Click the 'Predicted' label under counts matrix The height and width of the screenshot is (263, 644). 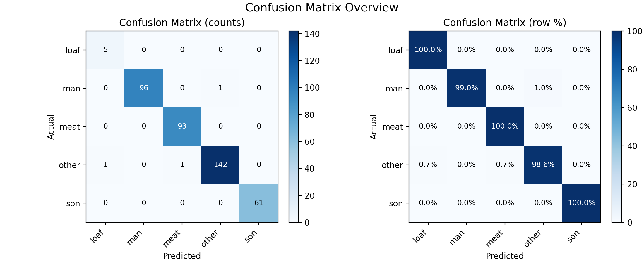click(182, 256)
